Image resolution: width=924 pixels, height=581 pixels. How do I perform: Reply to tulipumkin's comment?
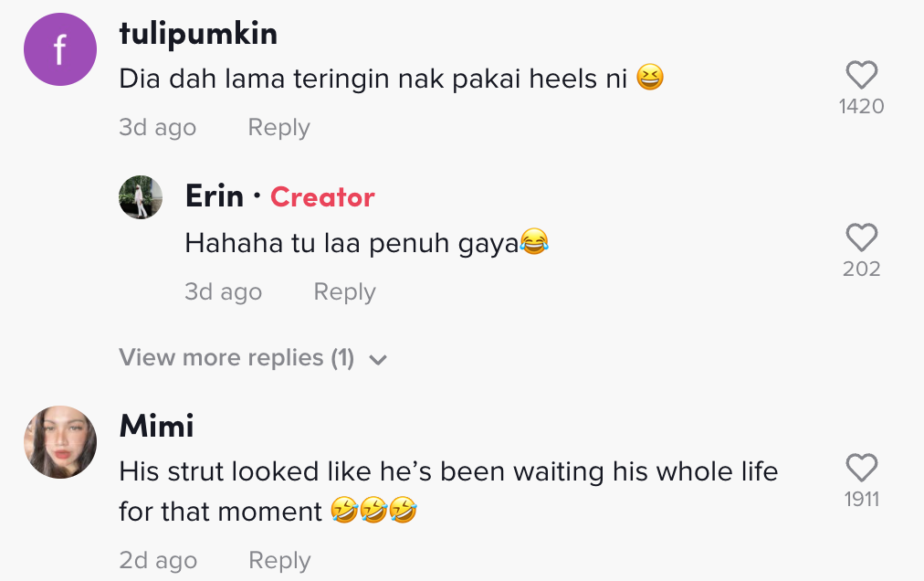click(x=278, y=128)
